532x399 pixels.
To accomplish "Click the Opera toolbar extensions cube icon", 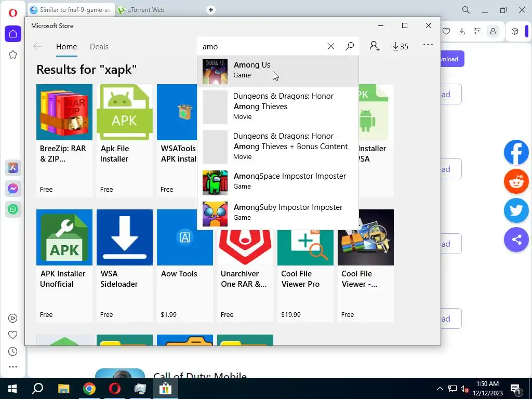I will [515, 31].
